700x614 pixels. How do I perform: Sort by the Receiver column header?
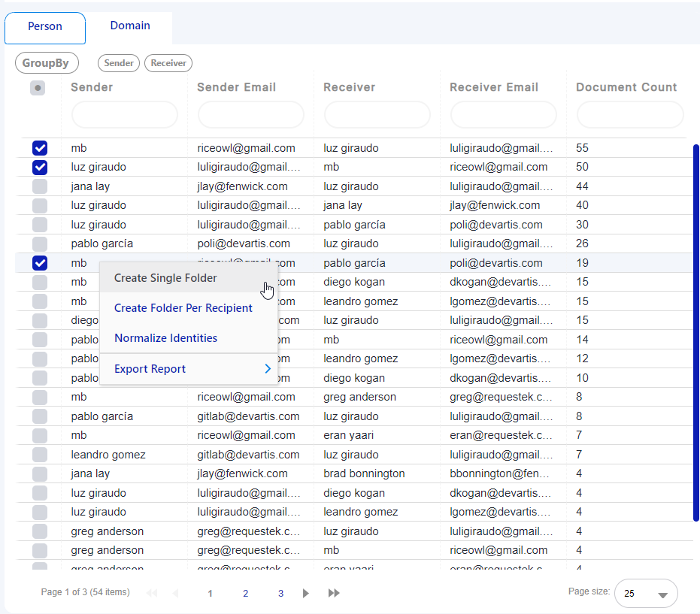349,87
